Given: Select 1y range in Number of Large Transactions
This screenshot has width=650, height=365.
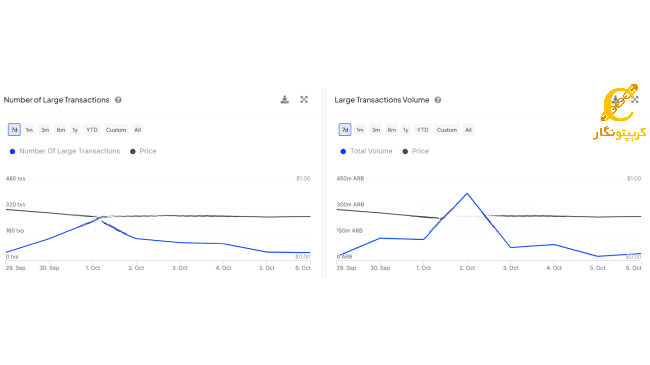Looking at the screenshot, I should [75, 130].
